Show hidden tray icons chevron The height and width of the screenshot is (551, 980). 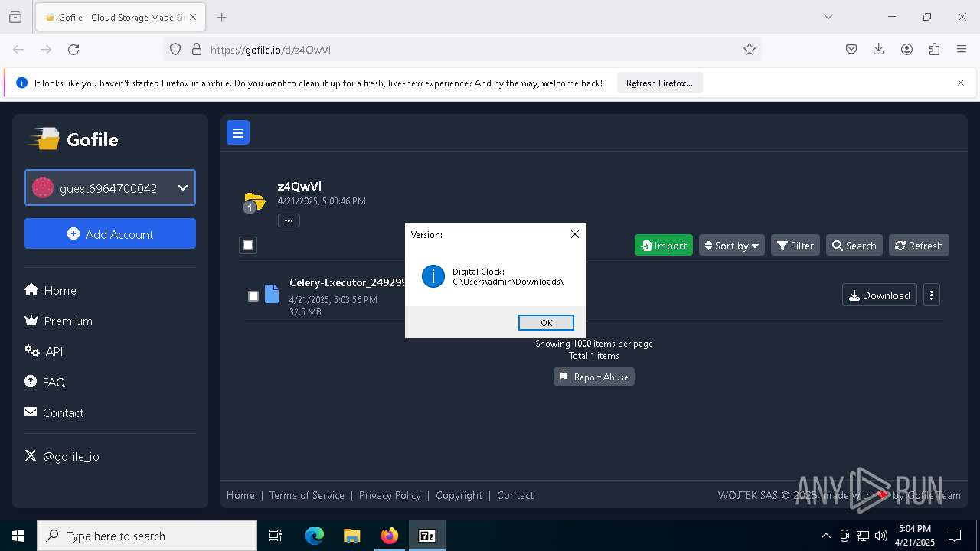[x=825, y=536]
